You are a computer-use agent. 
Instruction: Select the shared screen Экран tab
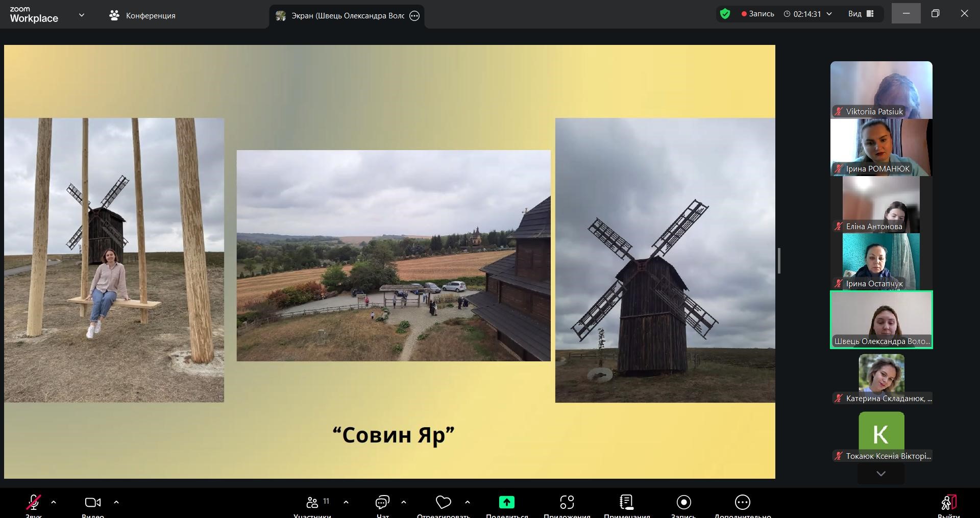pyautogui.click(x=342, y=16)
